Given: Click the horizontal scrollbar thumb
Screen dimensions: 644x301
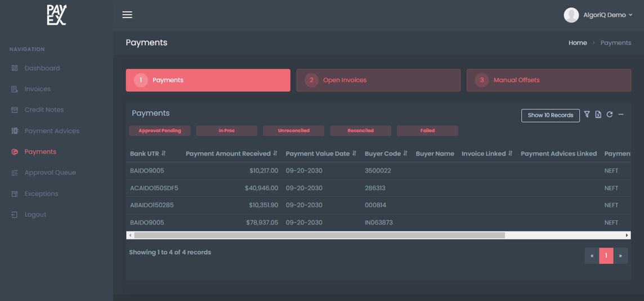Looking at the screenshot, I should (319, 235).
